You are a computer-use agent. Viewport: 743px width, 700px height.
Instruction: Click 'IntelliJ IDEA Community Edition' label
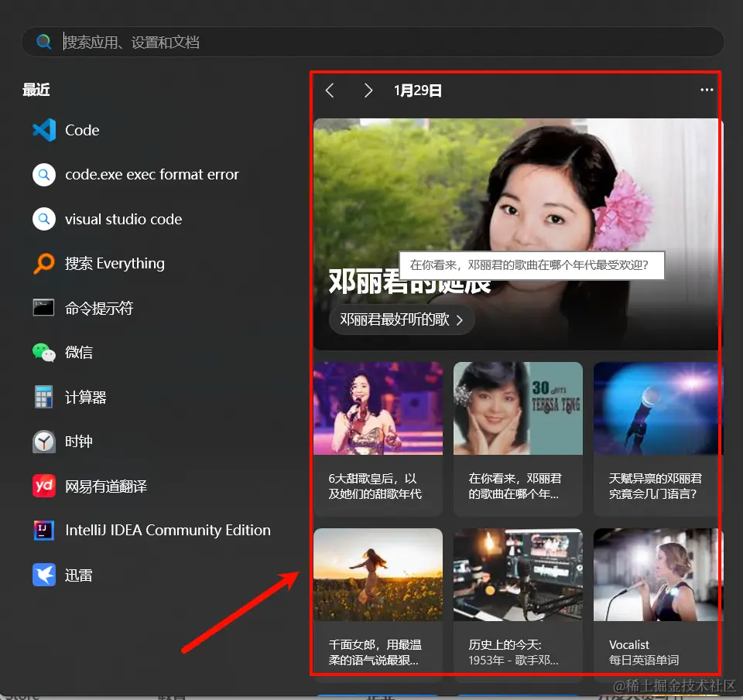coord(168,530)
